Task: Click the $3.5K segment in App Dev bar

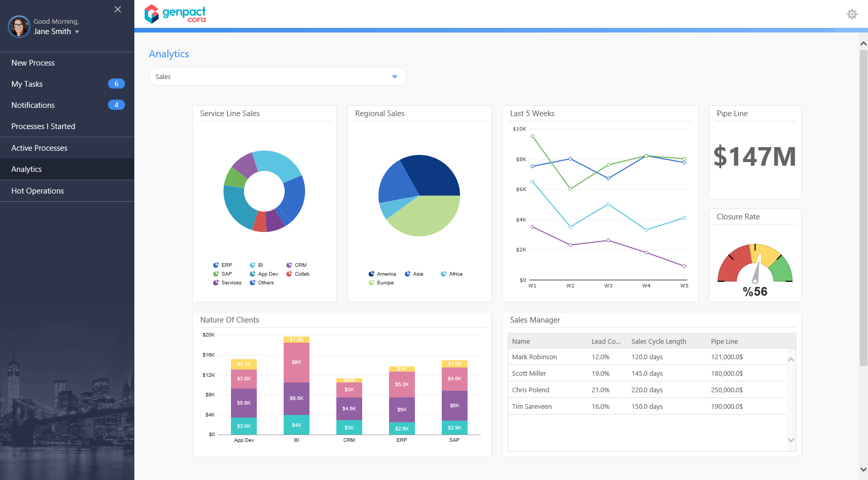Action: (244, 426)
